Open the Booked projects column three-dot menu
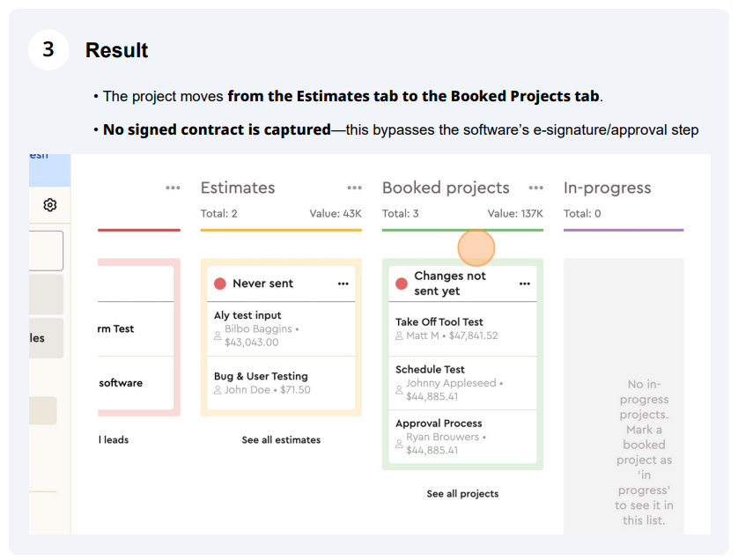Image resolution: width=738 pixels, height=560 pixels. 535,188
